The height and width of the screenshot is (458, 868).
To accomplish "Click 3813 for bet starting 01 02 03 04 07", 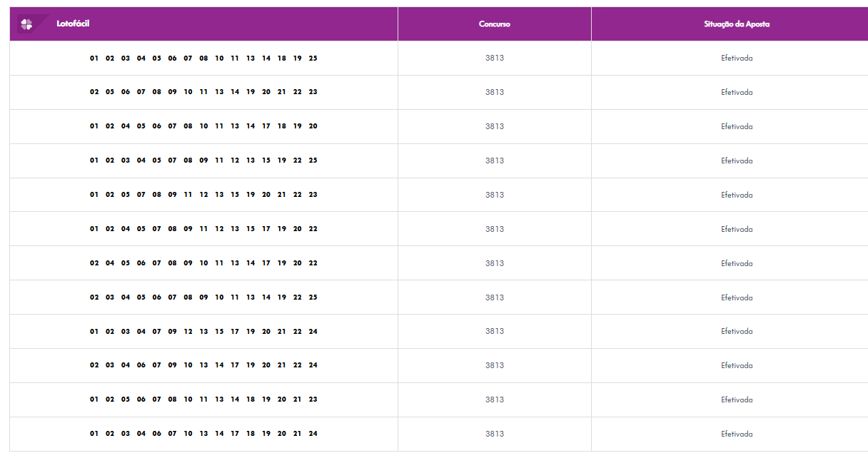I will pos(495,331).
